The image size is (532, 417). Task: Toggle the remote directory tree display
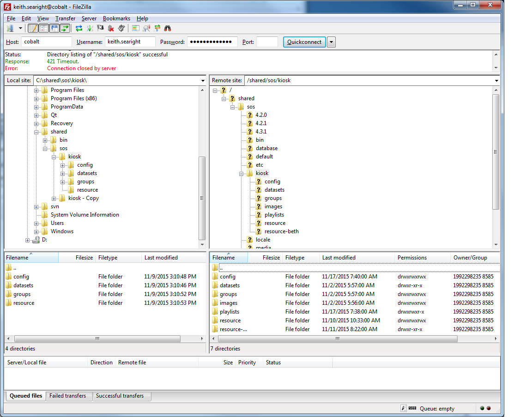click(x=54, y=29)
